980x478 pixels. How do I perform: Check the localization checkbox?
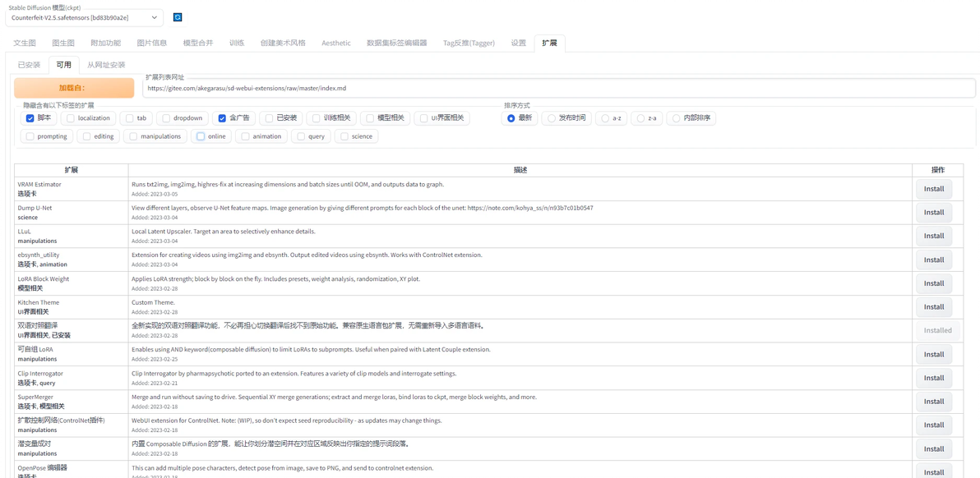[x=71, y=118]
